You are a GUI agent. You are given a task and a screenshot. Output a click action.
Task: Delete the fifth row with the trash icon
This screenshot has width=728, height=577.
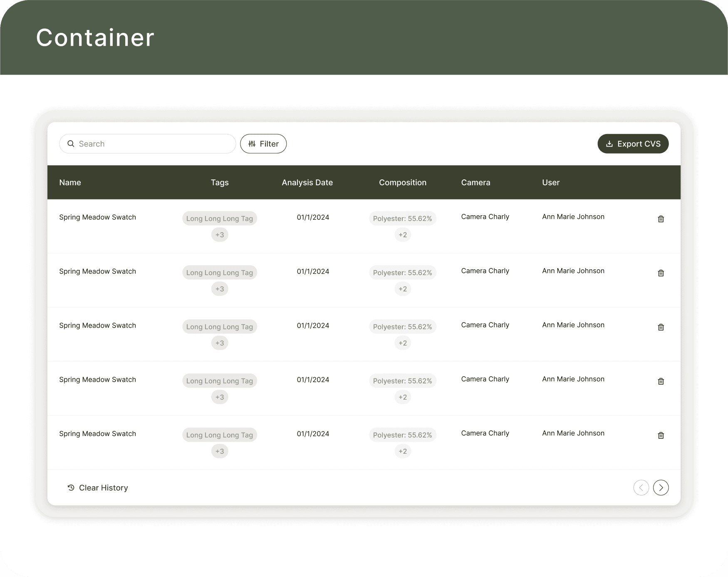661,435
